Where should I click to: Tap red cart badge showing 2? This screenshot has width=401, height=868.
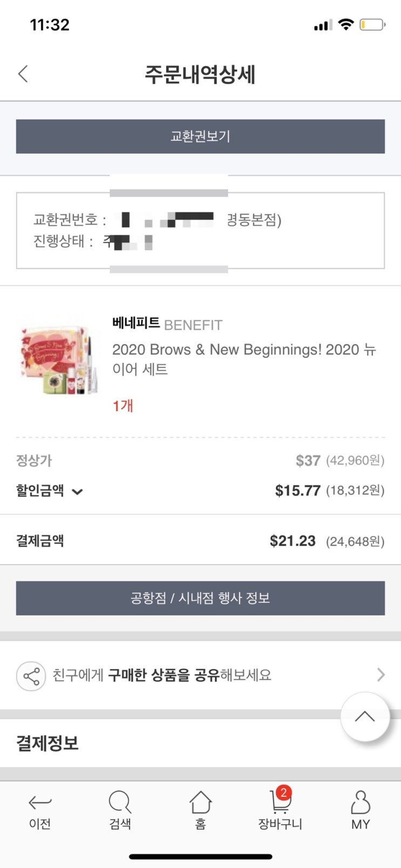284,793
